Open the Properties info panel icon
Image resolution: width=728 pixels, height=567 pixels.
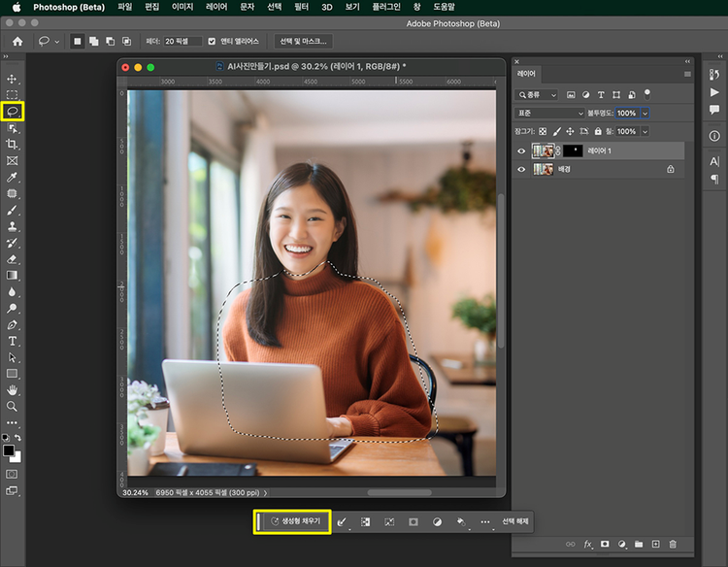click(714, 136)
